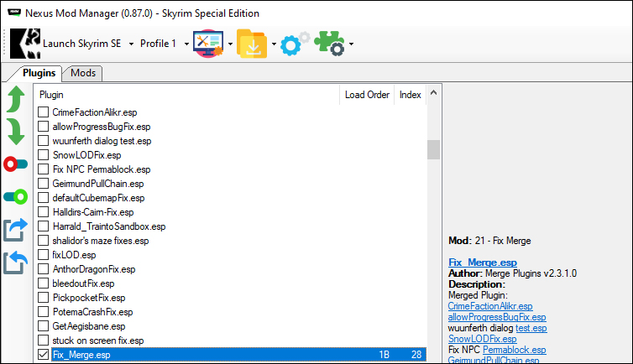
Task: Enable PotemaCrashFix.esp checkbox
Action: 43,312
